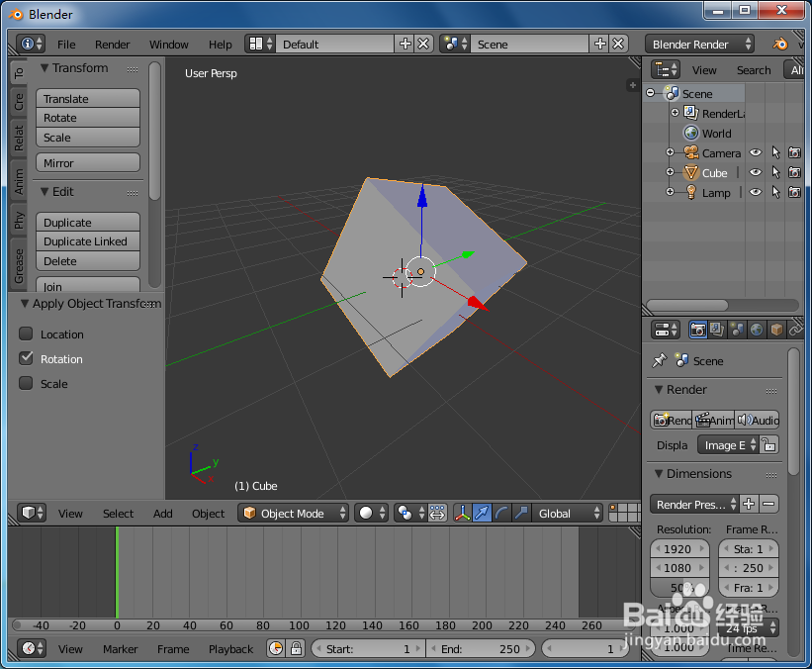Collapse the Scene tree in Outliner

pyautogui.click(x=651, y=93)
